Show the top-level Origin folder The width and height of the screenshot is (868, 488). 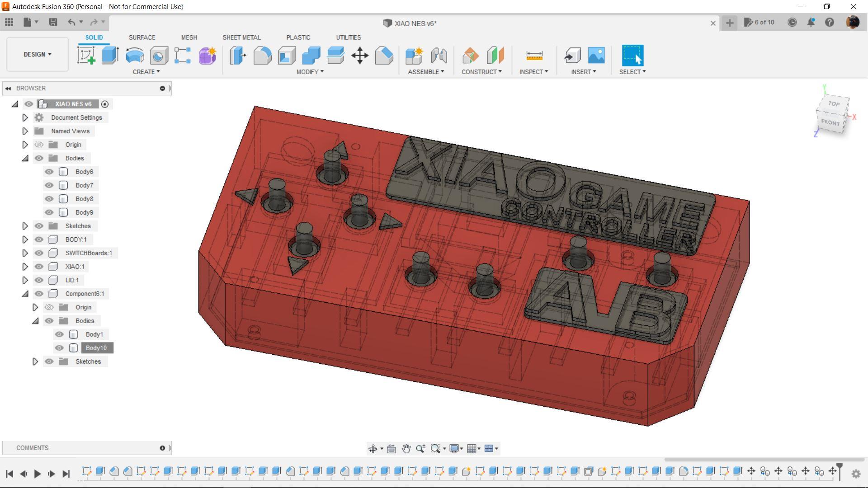39,145
